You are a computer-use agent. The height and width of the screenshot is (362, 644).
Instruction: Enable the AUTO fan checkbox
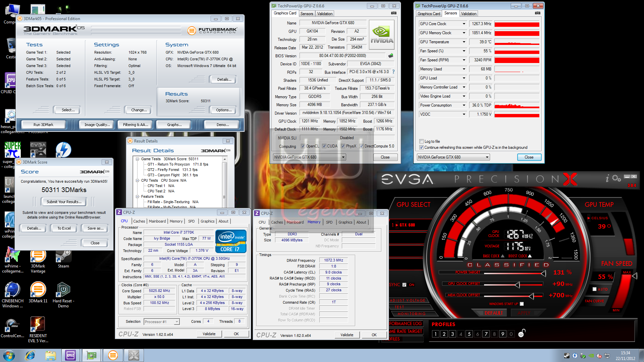coord(594,289)
